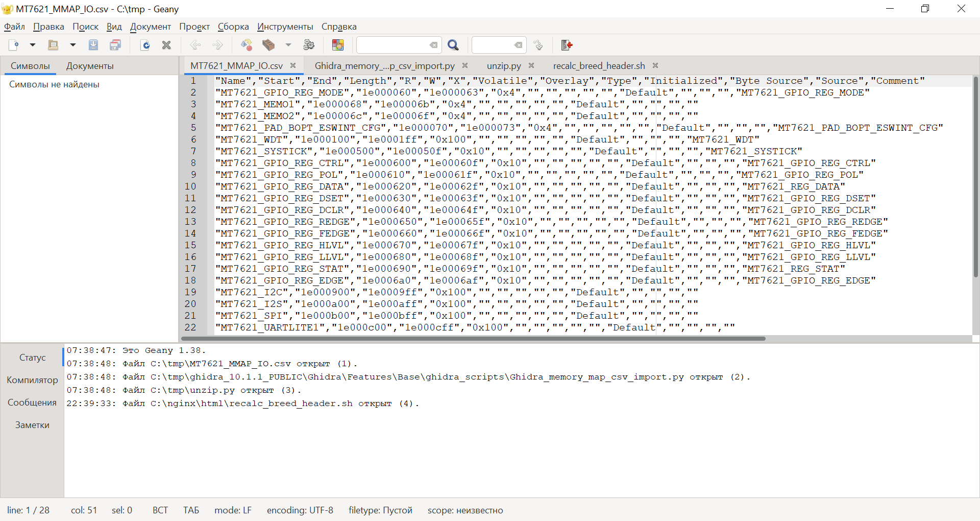The height and width of the screenshot is (521, 980).
Task: Quit Geany using the exit door icon
Action: [x=567, y=45]
